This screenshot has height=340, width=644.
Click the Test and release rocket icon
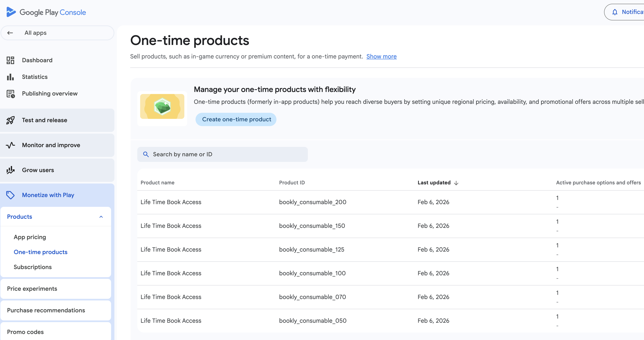click(10, 120)
